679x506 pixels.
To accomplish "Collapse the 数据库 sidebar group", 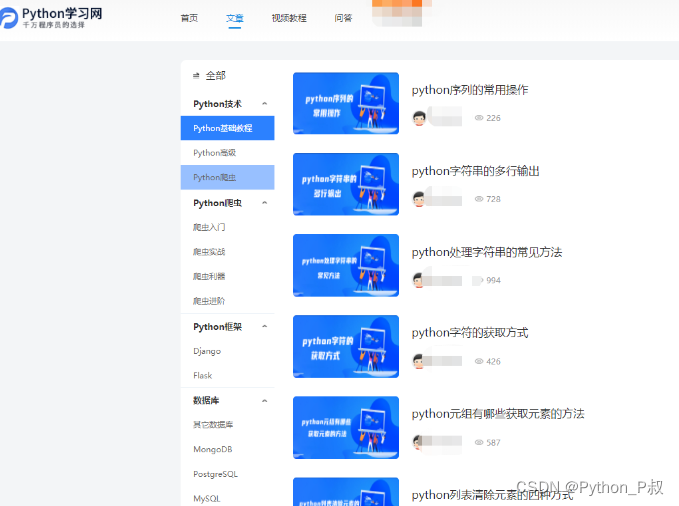I will pyautogui.click(x=264, y=401).
